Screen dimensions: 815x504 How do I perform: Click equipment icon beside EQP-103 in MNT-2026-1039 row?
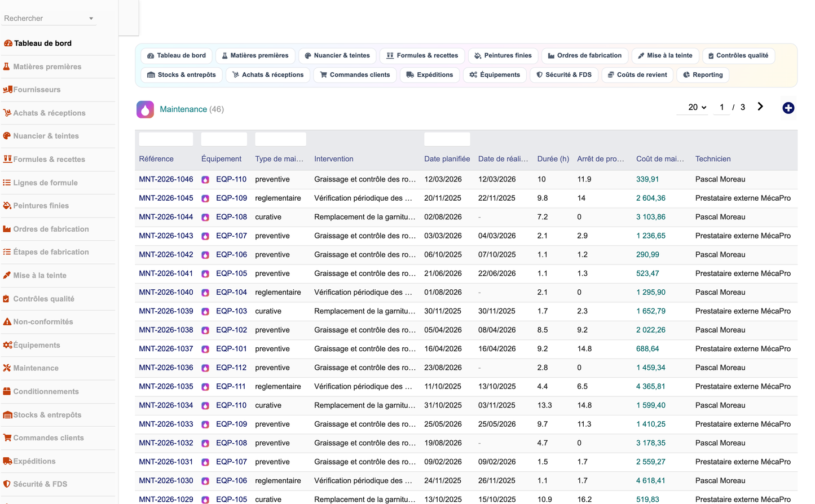coord(205,312)
